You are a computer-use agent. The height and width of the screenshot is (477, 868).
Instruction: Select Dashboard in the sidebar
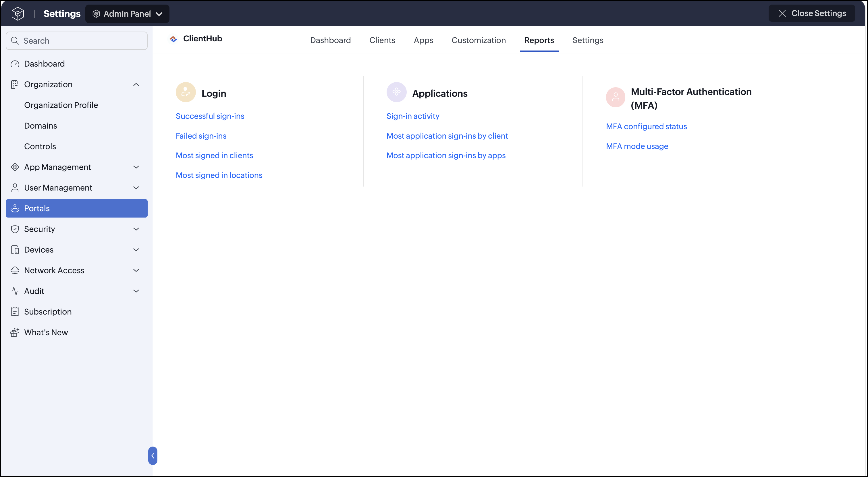coord(76,64)
